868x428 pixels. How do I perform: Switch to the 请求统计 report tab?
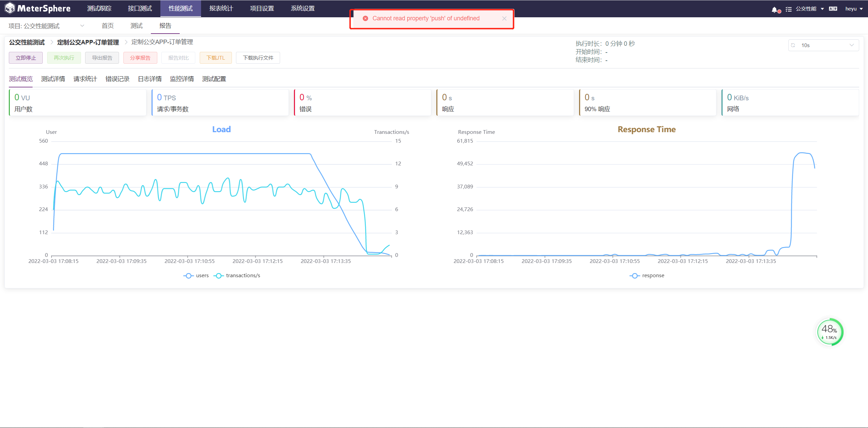point(85,79)
